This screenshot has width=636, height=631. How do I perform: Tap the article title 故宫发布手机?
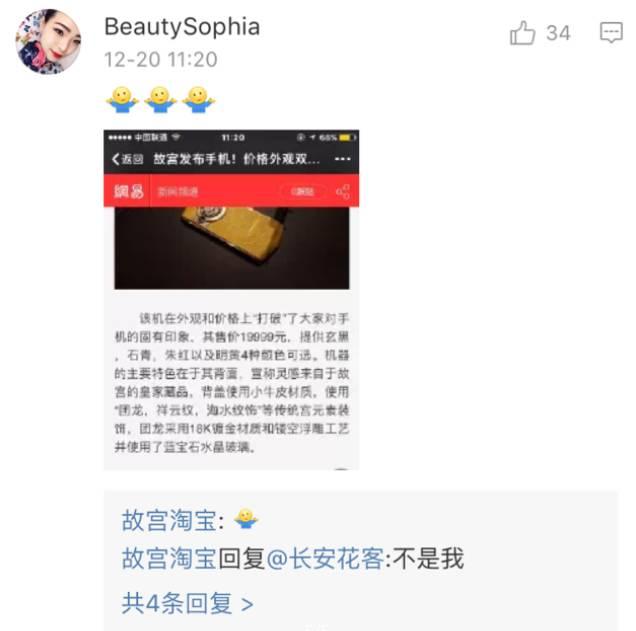click(x=236, y=159)
